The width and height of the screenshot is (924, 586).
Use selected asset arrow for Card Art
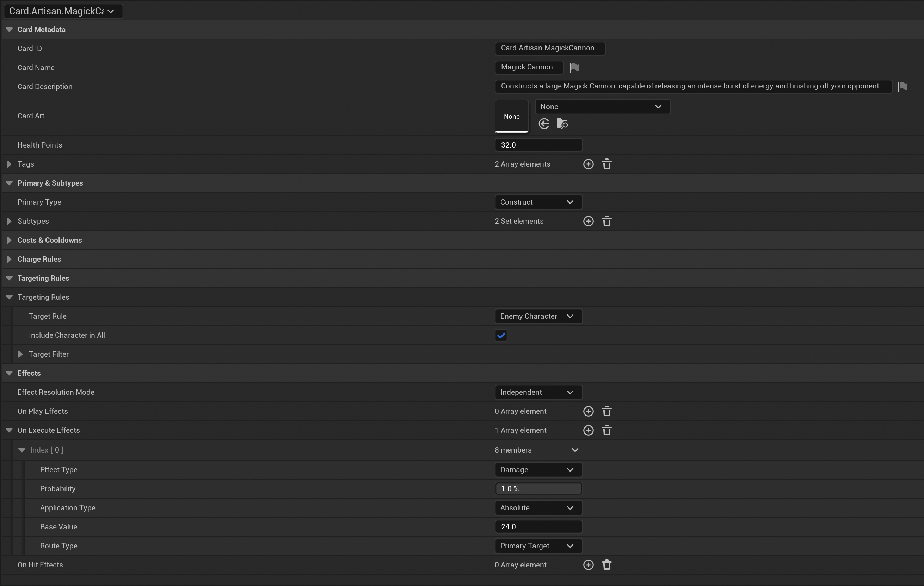(x=544, y=124)
